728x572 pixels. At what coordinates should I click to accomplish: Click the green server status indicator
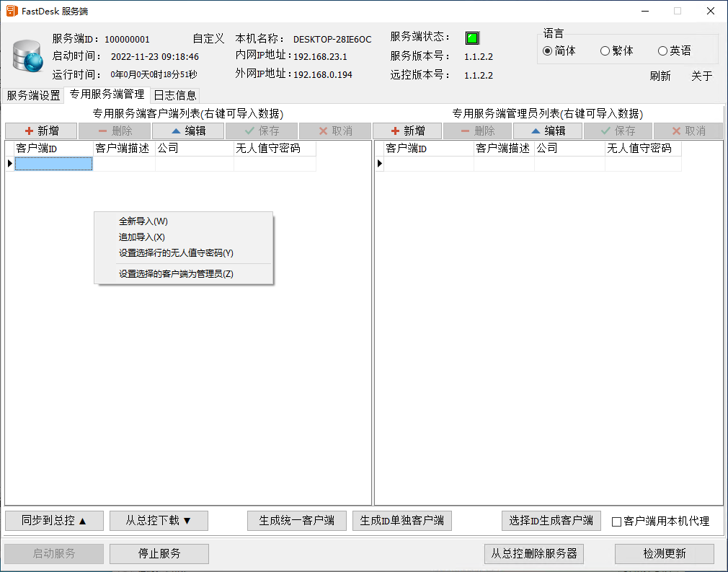click(472, 38)
